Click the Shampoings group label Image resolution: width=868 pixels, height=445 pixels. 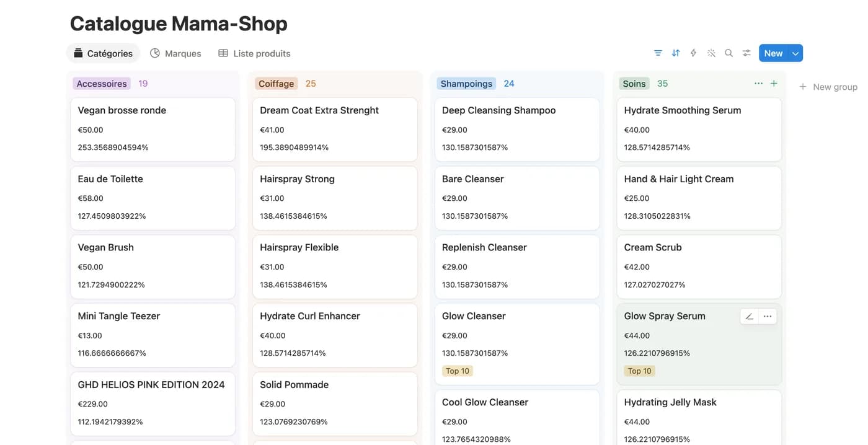pyautogui.click(x=466, y=84)
